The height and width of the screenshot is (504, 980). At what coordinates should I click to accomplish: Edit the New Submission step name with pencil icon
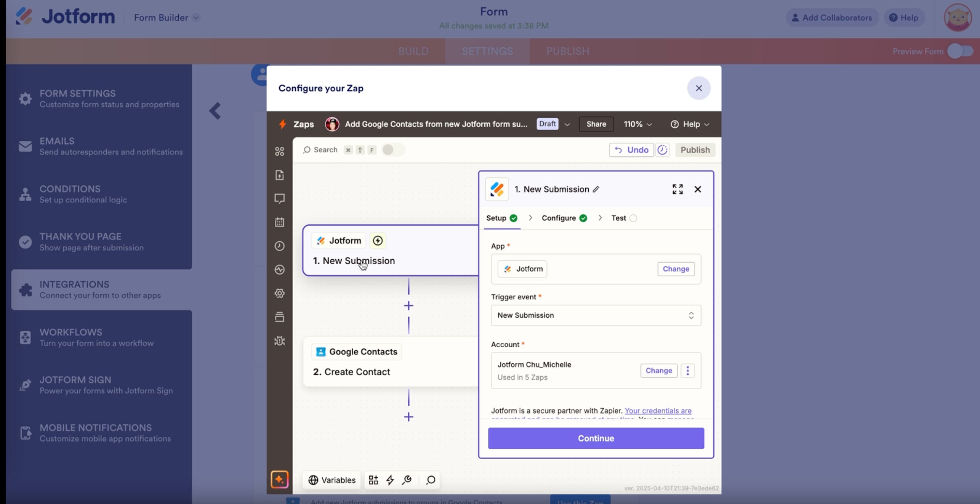[596, 189]
